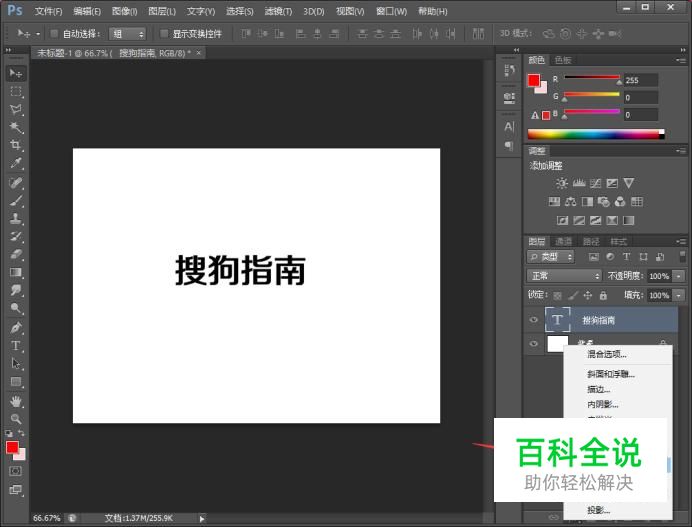Select the Crop tool
Screen dimensions: 692x527
tap(16, 145)
